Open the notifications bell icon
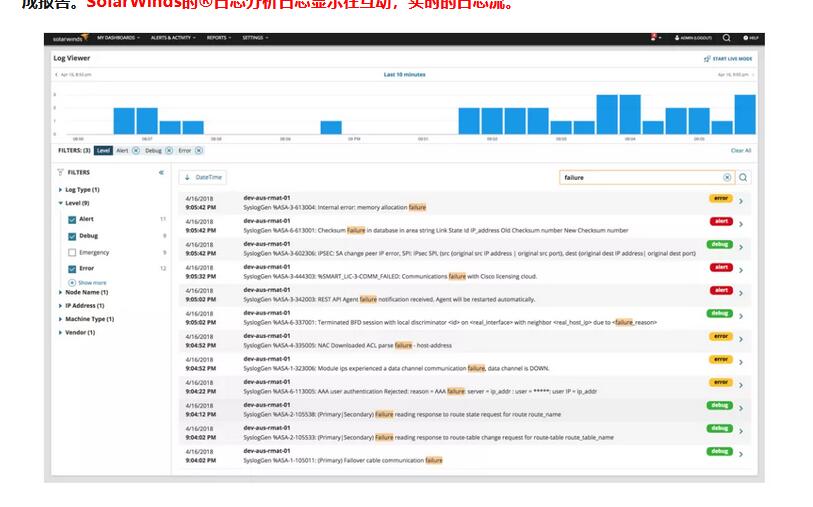 pos(654,38)
